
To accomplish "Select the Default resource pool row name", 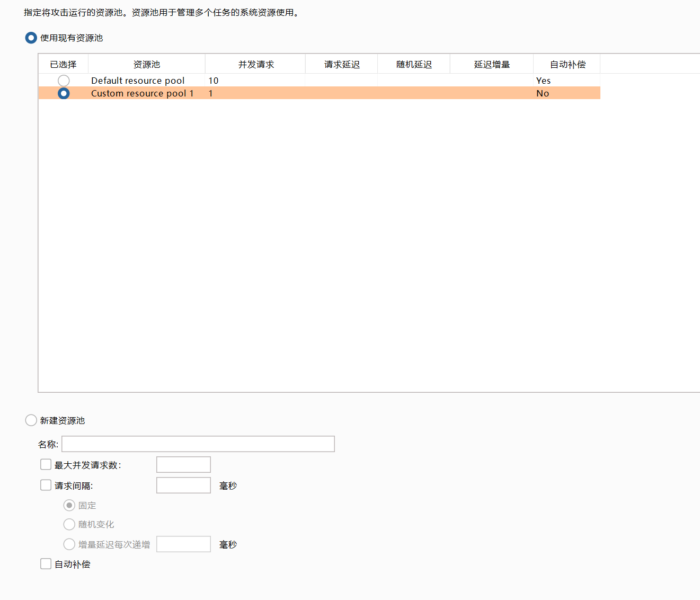I will click(138, 81).
